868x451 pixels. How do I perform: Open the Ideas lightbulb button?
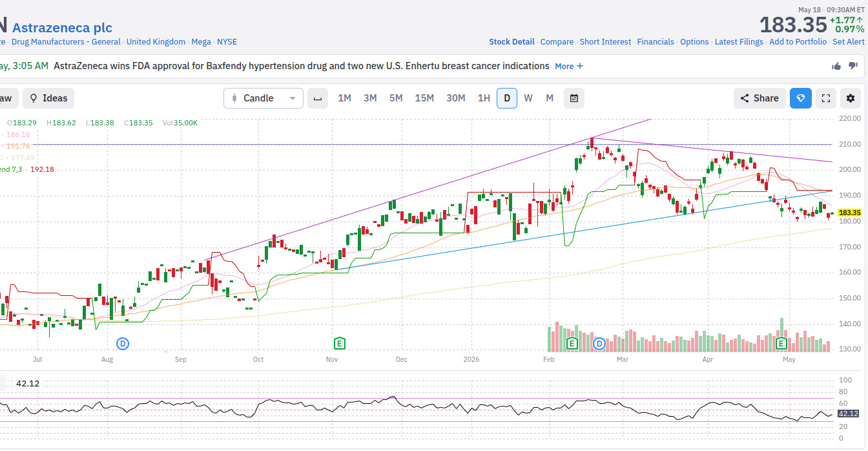click(48, 98)
